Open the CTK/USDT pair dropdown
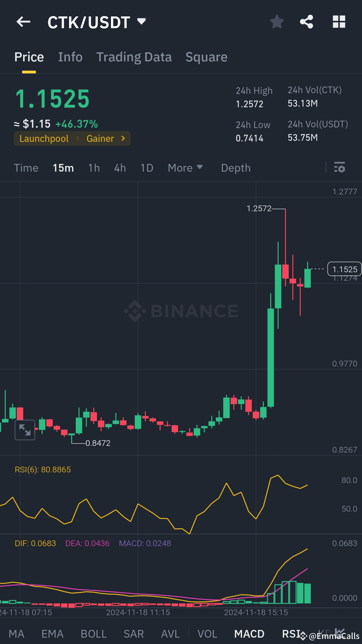Screen dimensions: 362x644 141,21
